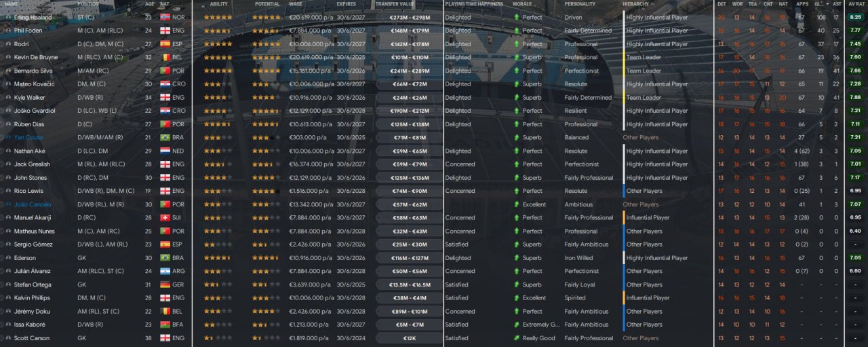
Task: Click Scott Carson's €12K transfer value
Action: [x=409, y=338]
